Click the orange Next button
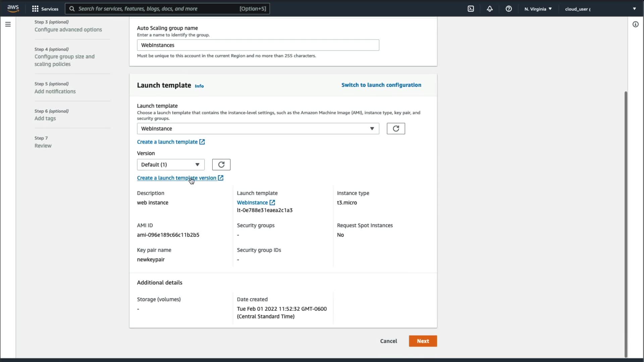Screen dimensions: 644x362 pos(423,341)
